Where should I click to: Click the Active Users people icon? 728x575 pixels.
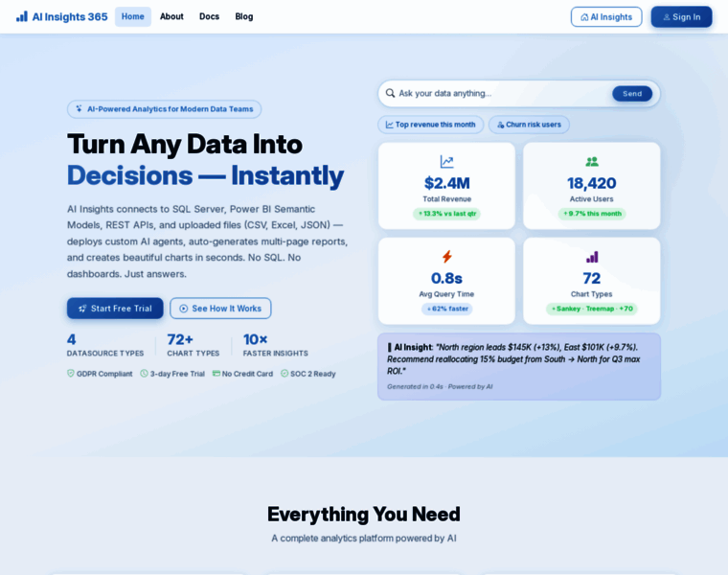pos(592,162)
